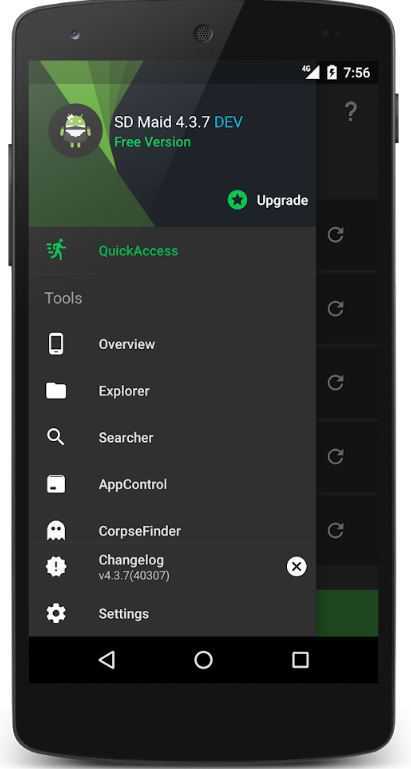Open the CorpseFinder ghost icon

[56, 531]
